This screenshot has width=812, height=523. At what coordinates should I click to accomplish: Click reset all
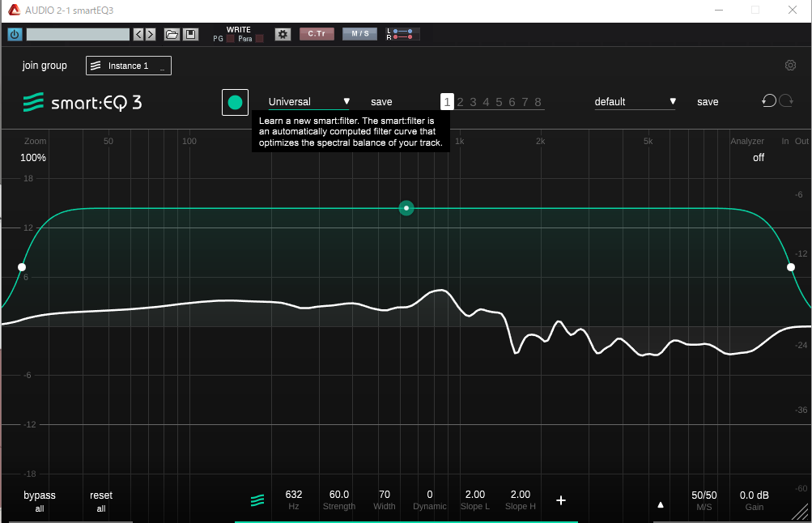(101, 501)
